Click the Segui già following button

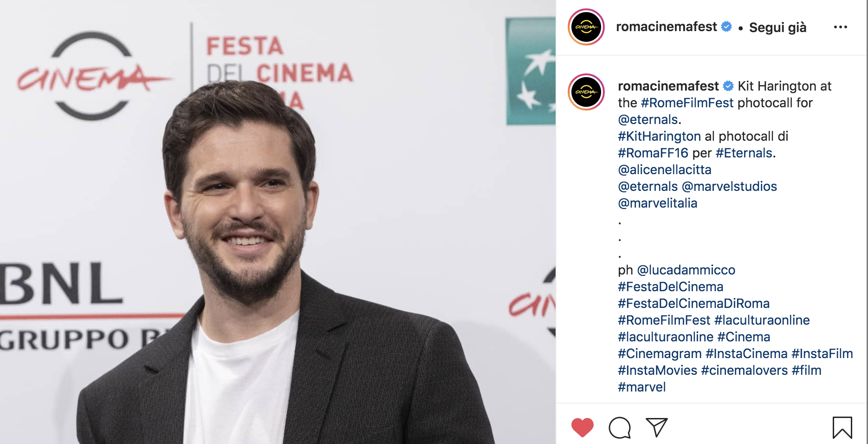click(777, 27)
